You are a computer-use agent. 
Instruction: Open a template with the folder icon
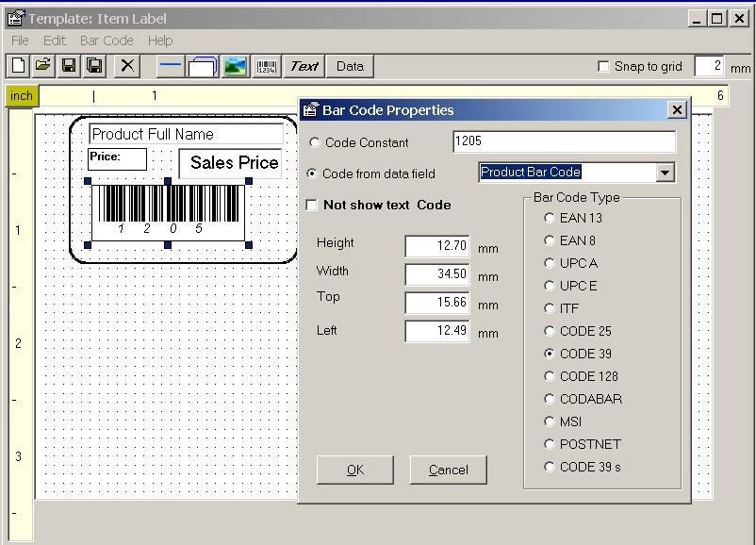pos(43,66)
